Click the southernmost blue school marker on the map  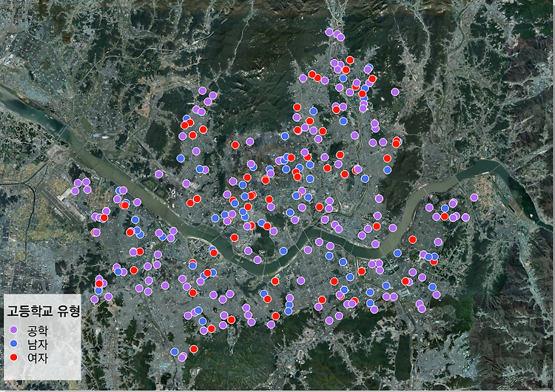(x=174, y=351)
